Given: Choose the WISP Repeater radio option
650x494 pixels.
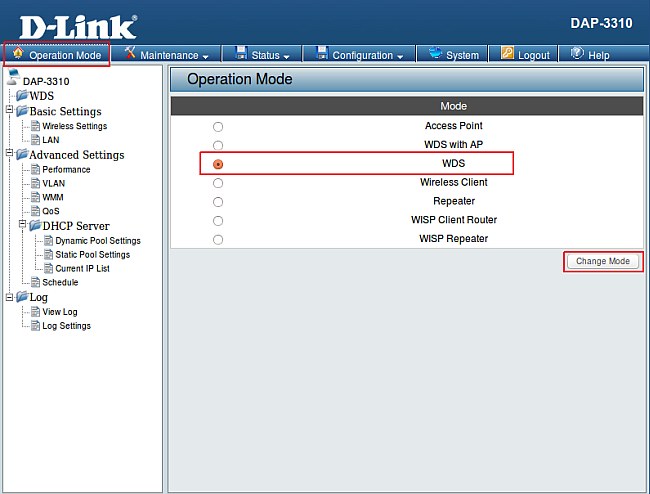Looking at the screenshot, I should (x=218, y=240).
